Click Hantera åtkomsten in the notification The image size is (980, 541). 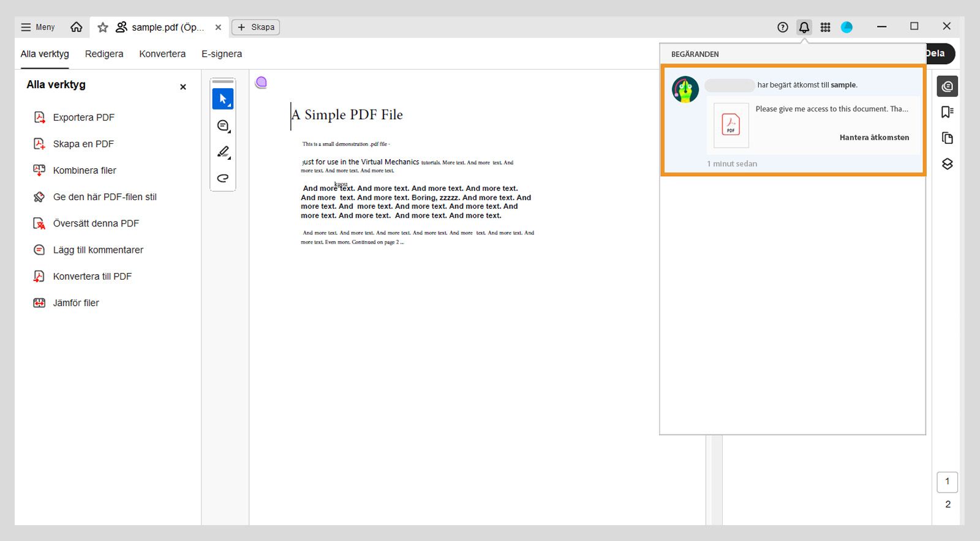(874, 138)
